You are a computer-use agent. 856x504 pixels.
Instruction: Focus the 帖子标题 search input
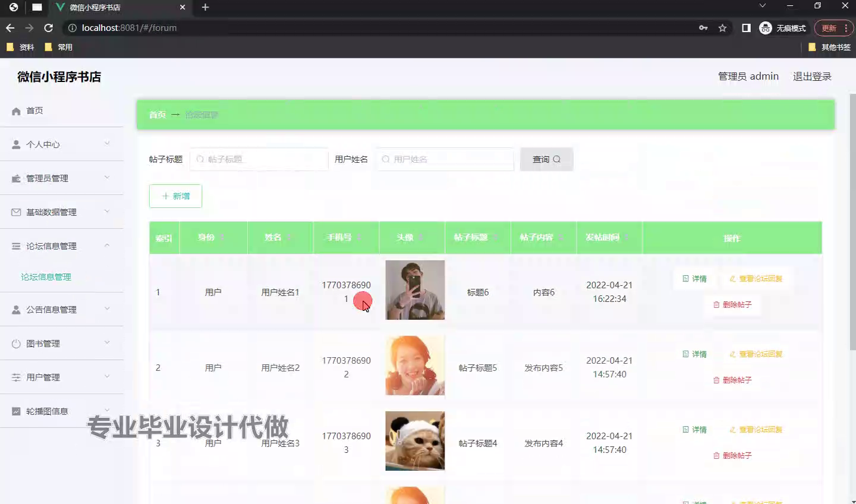coord(259,159)
